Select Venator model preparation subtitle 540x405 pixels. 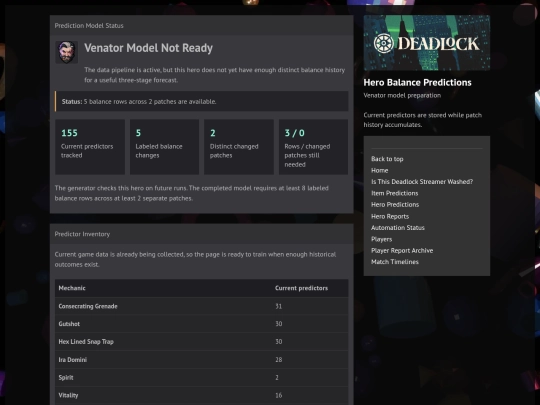tap(402, 95)
